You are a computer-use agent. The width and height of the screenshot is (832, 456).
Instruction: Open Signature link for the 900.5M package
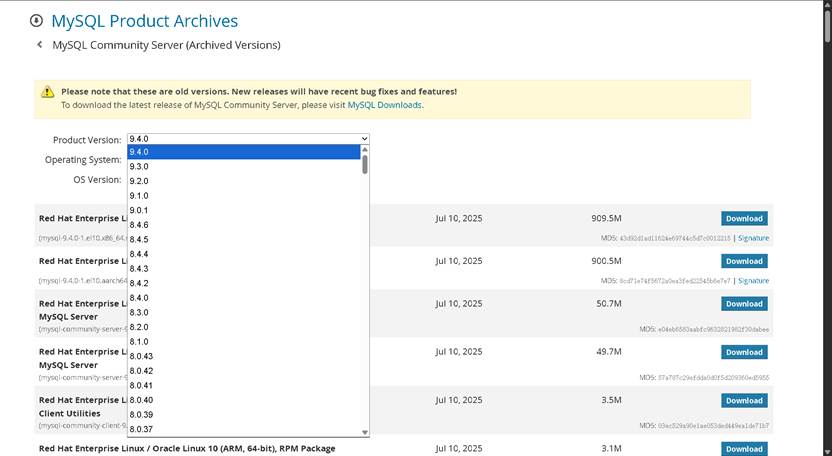[x=753, y=281]
